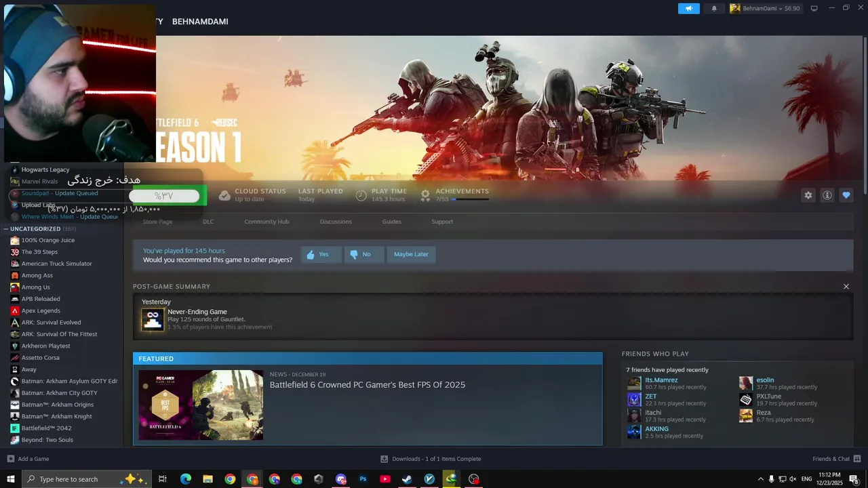Open friend esolin avatar
868x488 pixels.
pos(746,383)
